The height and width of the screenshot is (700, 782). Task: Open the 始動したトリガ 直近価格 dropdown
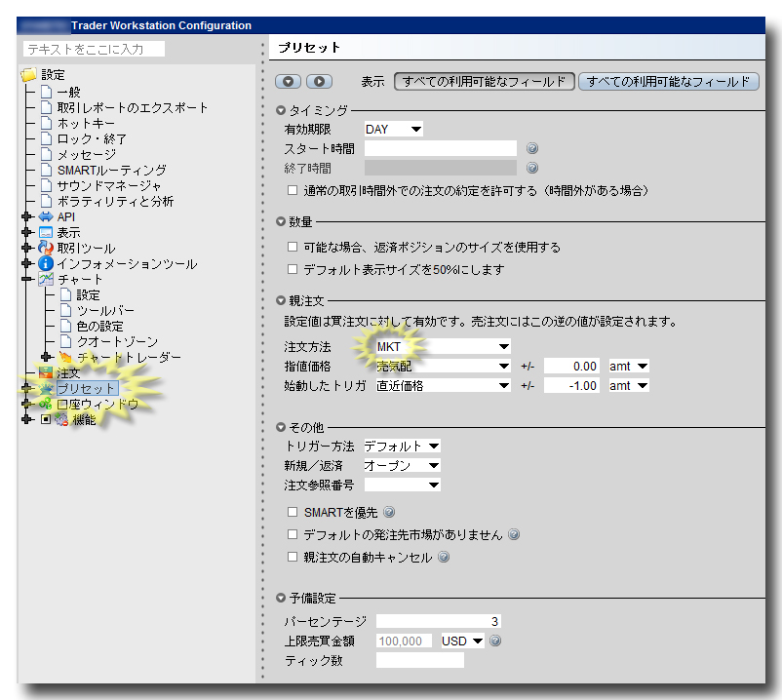tap(444, 385)
